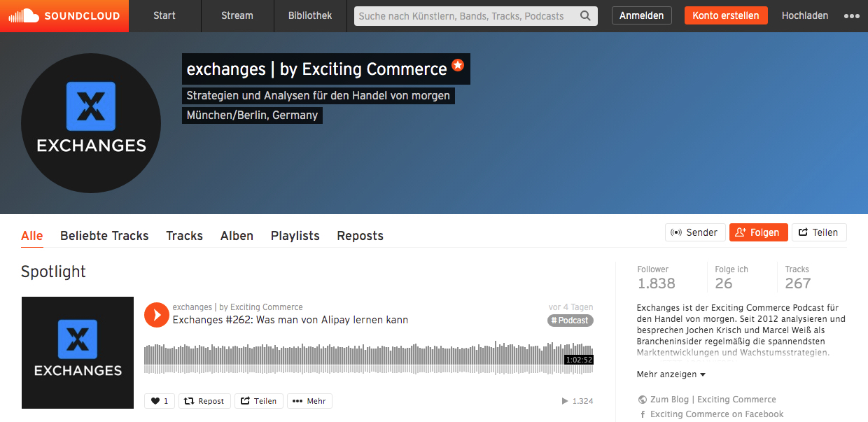
Task: Click Konto erstellen button
Action: tap(726, 15)
